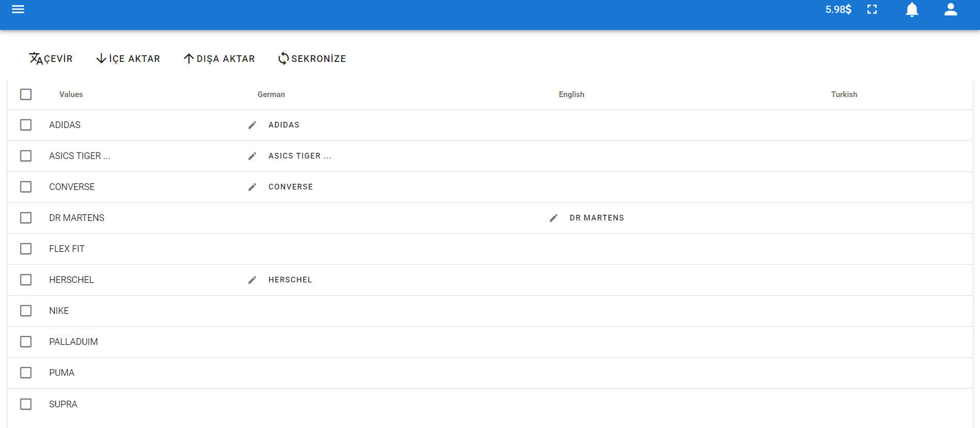
Task: Click the SEKRONİZE sync button
Action: [x=312, y=59]
